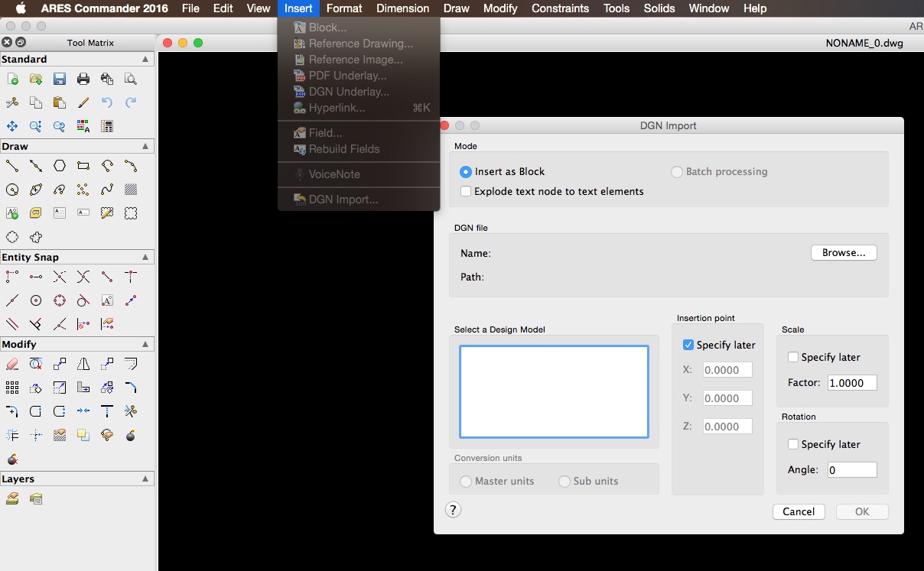Click the Explode bomb icon in Modify

coord(131,435)
